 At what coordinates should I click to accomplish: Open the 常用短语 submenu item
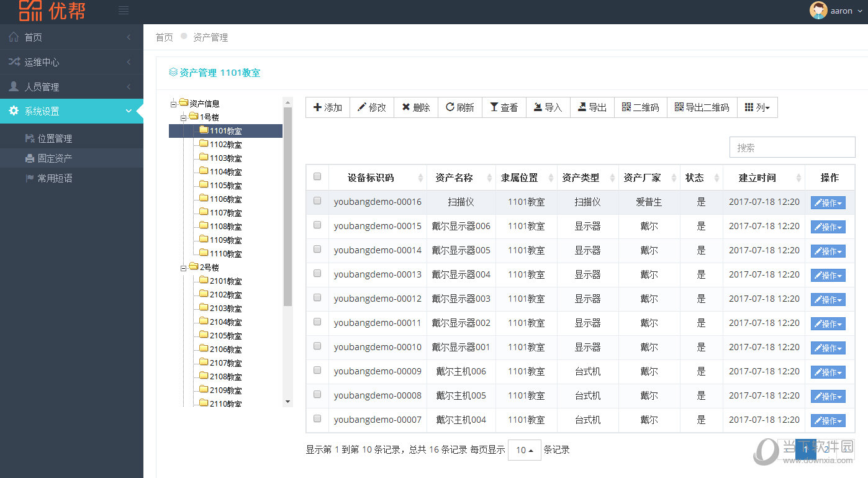71,178
